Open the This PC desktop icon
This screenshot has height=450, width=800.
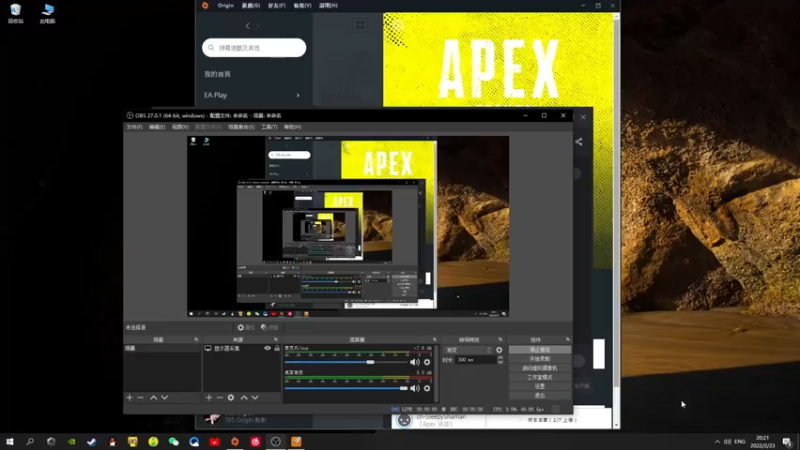(47, 14)
